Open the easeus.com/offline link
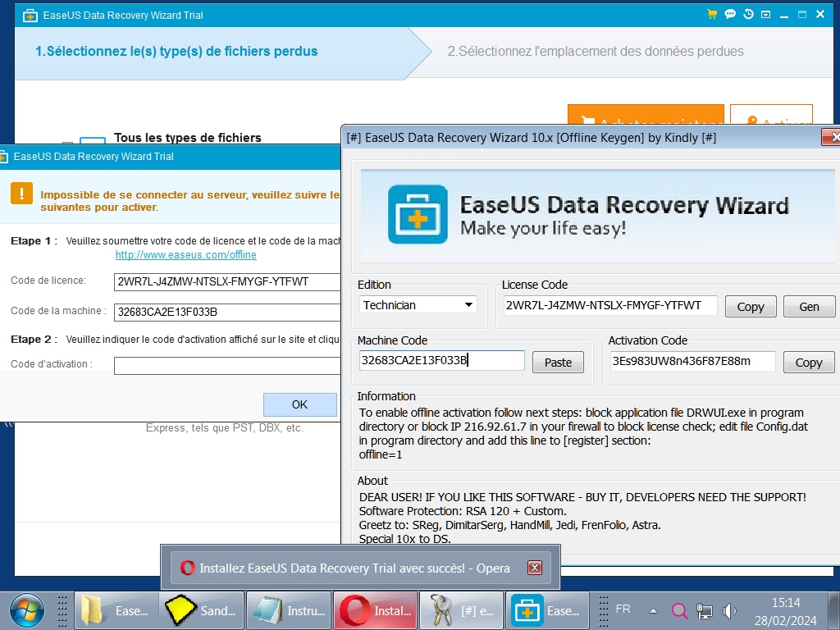 (x=186, y=255)
